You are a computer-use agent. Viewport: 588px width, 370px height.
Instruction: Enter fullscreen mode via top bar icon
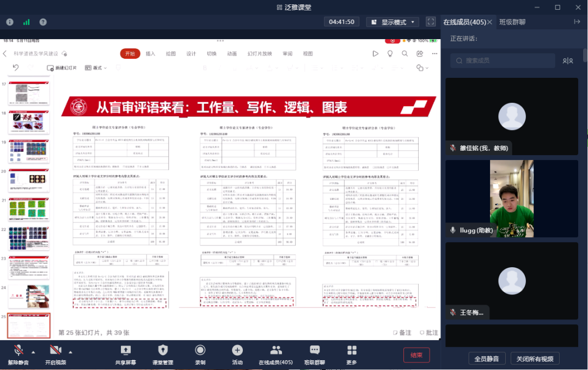point(431,22)
